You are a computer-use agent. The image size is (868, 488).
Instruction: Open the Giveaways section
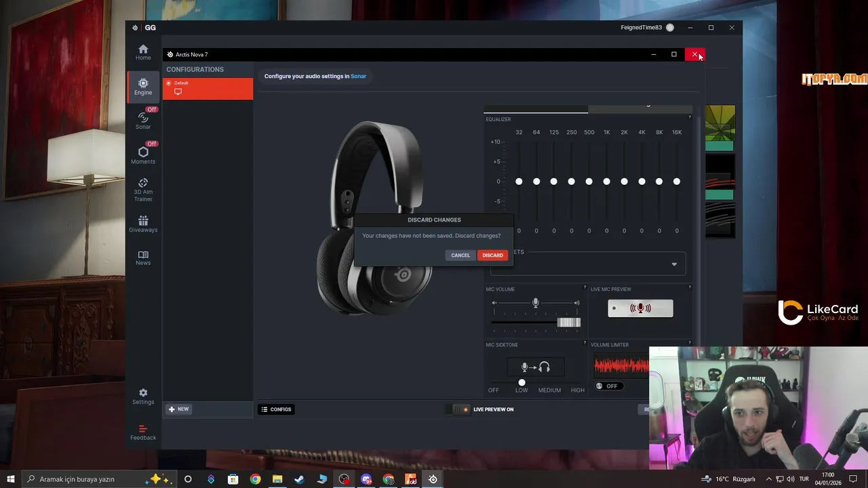(x=143, y=224)
